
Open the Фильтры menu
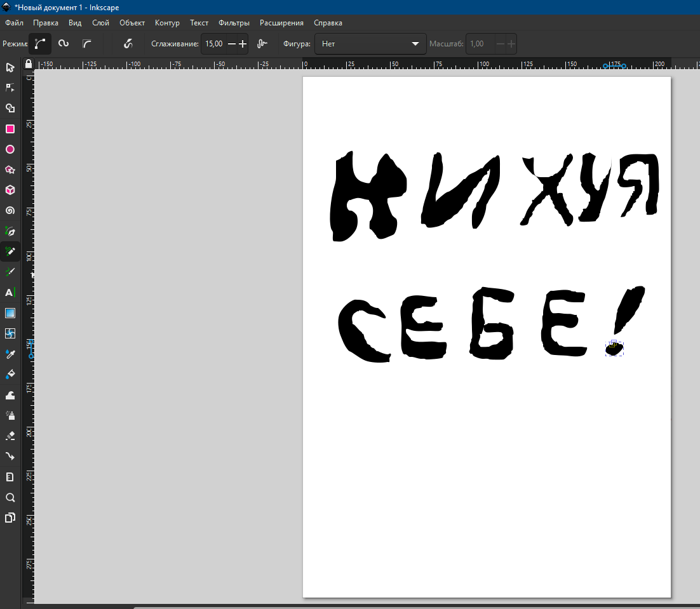234,23
